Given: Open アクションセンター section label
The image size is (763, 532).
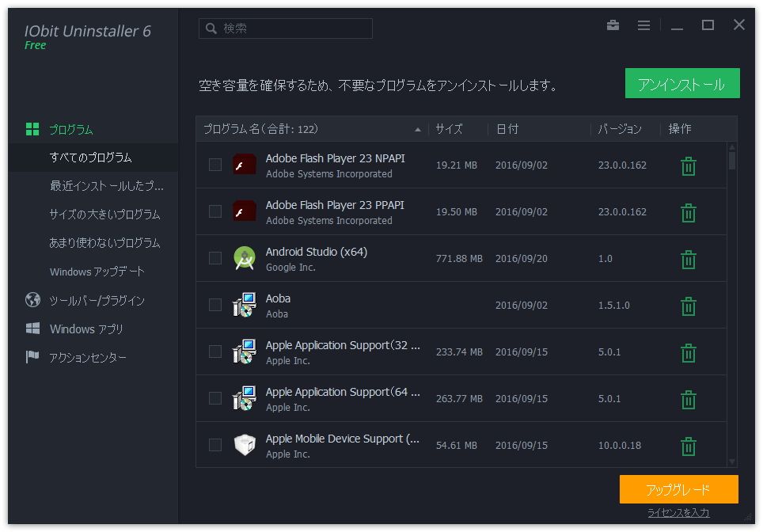Looking at the screenshot, I should [x=88, y=358].
